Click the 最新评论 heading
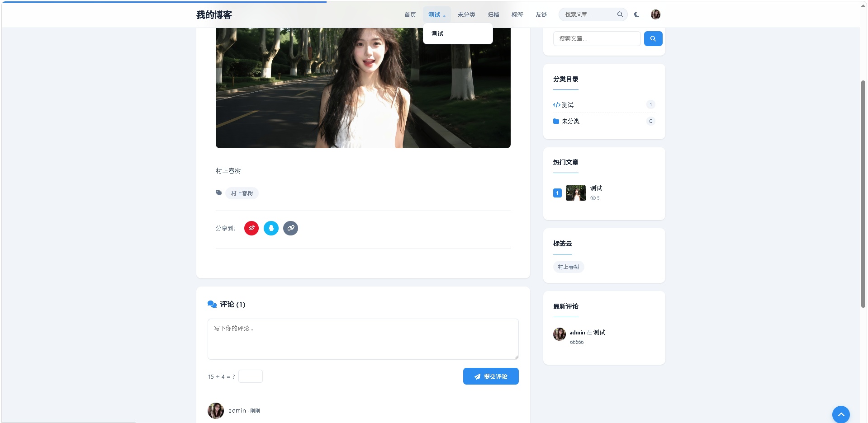Image resolution: width=868 pixels, height=423 pixels. (566, 306)
